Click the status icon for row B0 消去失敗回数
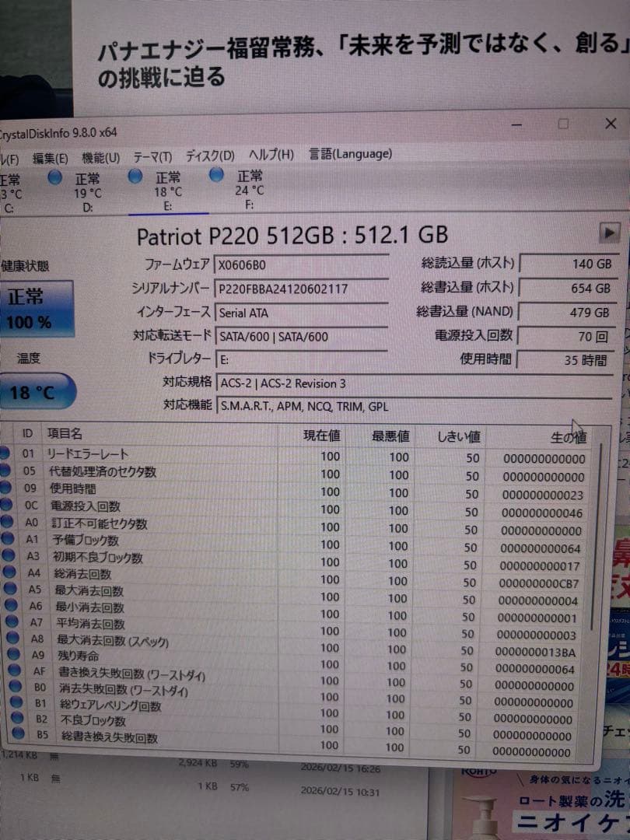Screen dimensions: 630x840 tap(16, 686)
